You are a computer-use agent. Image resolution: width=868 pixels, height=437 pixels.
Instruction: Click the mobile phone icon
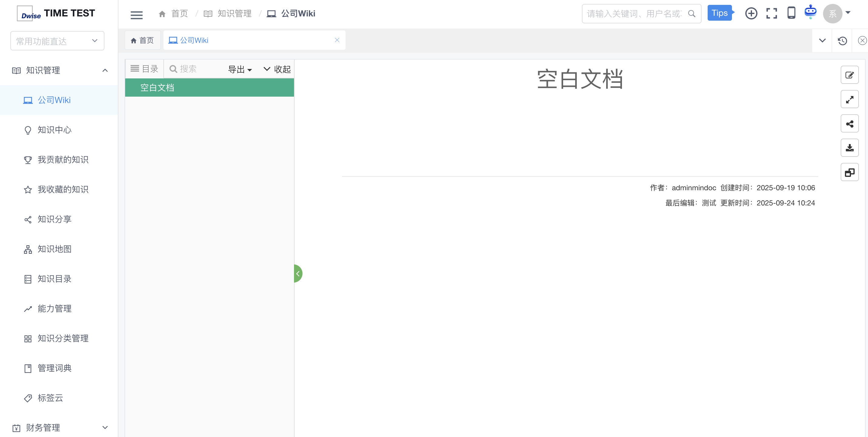tap(791, 13)
